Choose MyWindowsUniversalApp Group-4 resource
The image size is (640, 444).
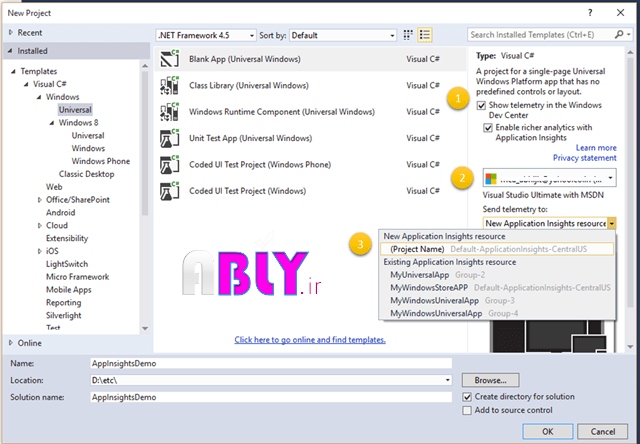pos(497,313)
